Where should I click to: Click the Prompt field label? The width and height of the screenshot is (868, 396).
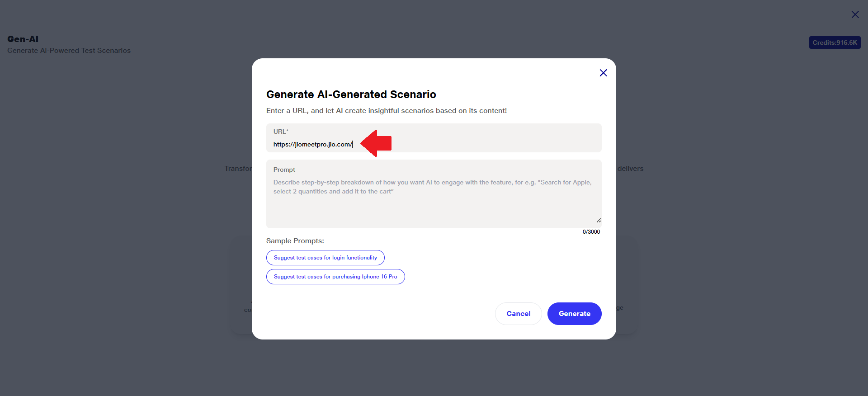coord(284,170)
